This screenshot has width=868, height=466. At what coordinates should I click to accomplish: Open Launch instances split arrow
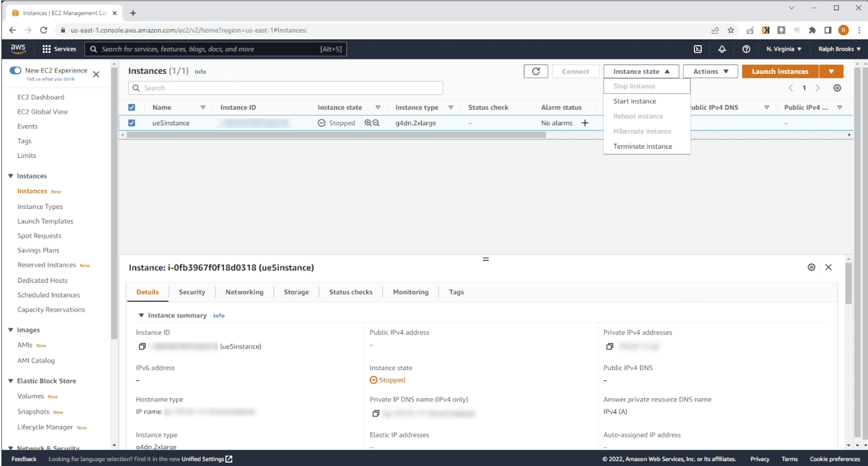pos(831,71)
